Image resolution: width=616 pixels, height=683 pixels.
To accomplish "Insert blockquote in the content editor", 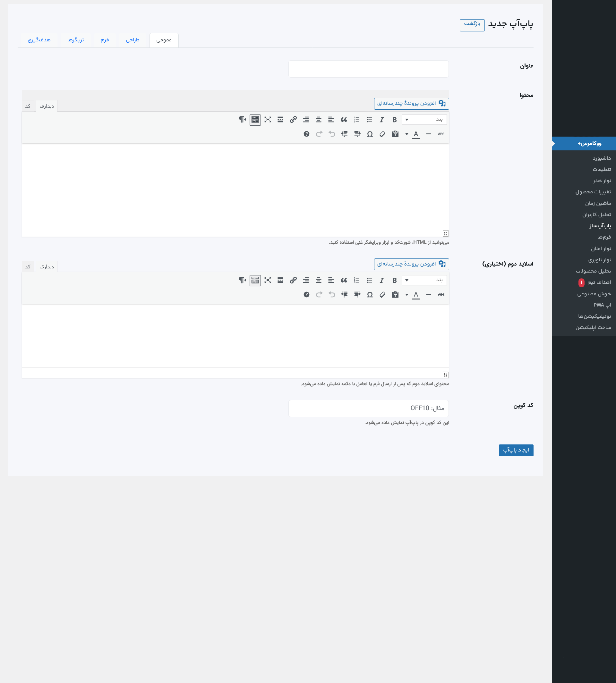I will tap(344, 120).
